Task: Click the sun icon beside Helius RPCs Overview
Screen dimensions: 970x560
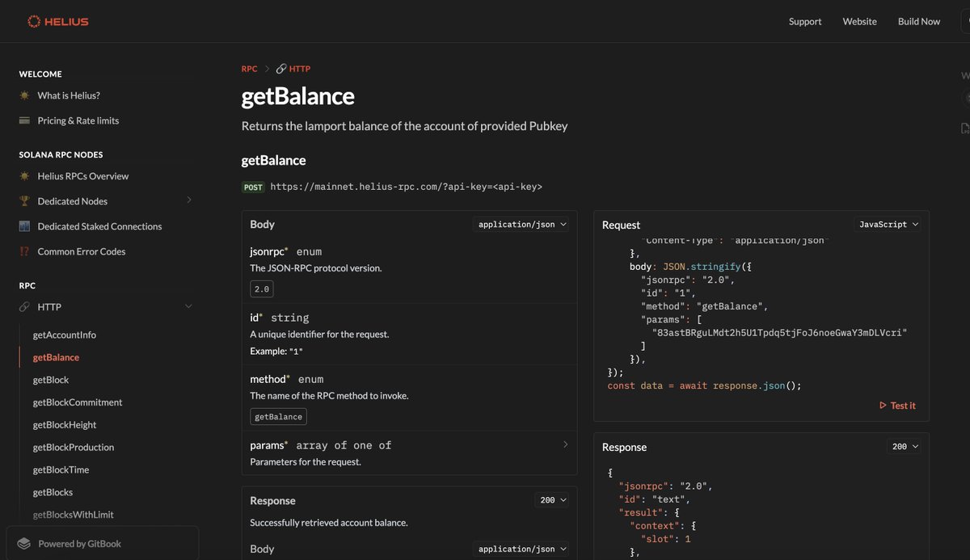Action: [x=24, y=176]
